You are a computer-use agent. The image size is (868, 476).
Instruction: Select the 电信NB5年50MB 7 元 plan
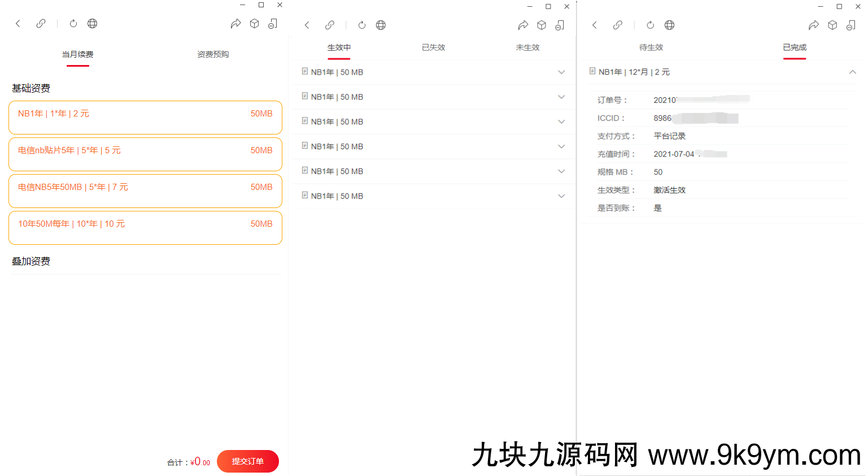tap(145, 191)
